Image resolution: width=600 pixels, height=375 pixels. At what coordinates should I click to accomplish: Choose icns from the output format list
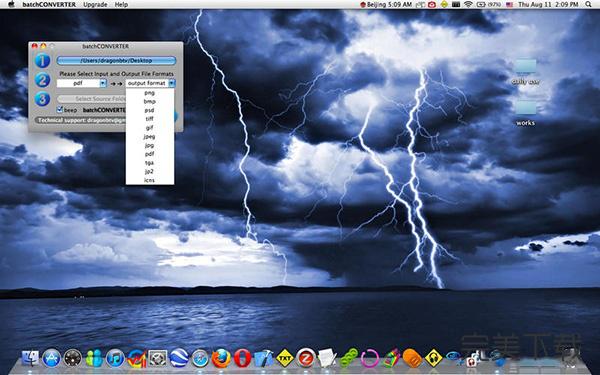150,180
